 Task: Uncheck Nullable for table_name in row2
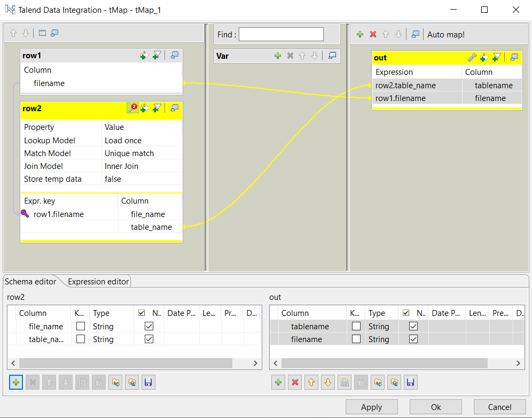pyautogui.click(x=149, y=339)
